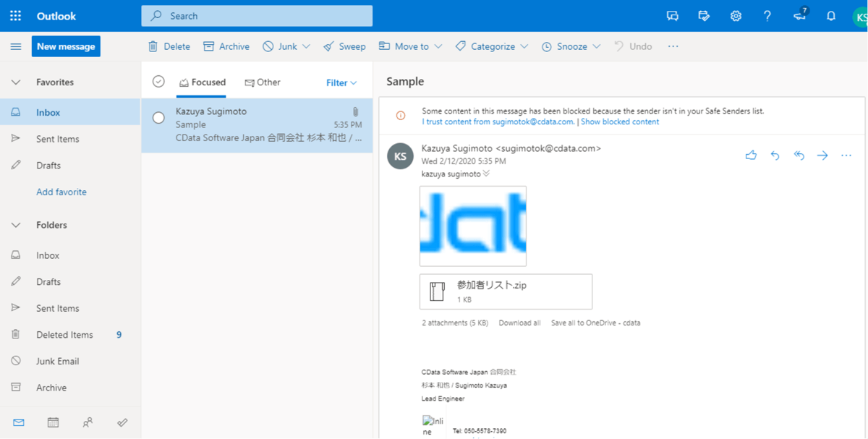Expand recipient details chevron beside kazuya sugimoto
The image size is (868, 439).
[486, 174]
